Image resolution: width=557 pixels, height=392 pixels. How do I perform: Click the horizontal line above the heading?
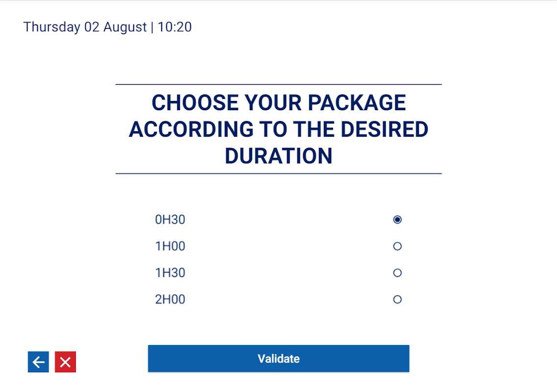[x=278, y=85]
